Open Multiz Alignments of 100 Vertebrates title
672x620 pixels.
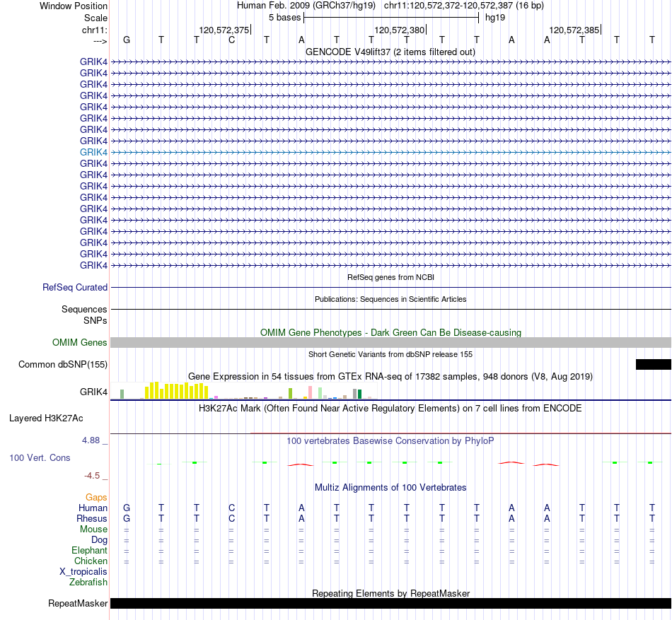coord(390,487)
